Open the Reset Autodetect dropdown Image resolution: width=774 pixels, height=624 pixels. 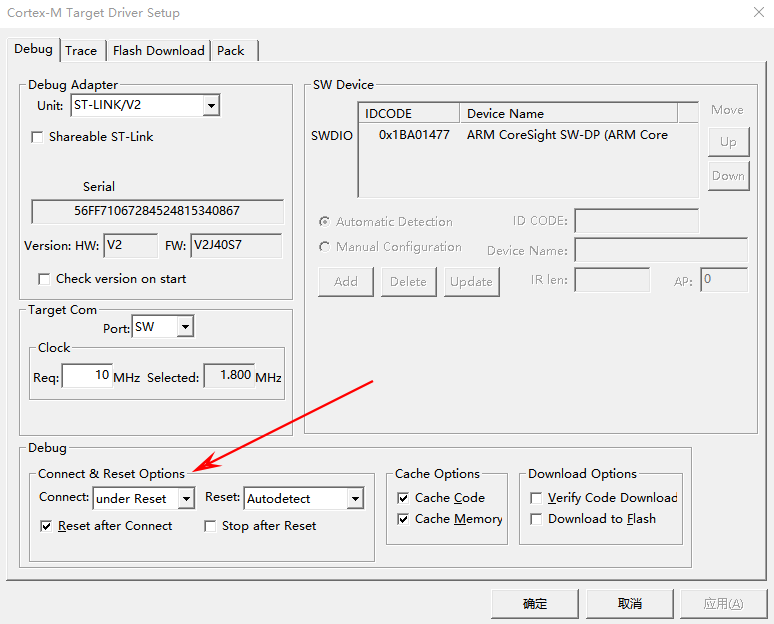coord(355,499)
